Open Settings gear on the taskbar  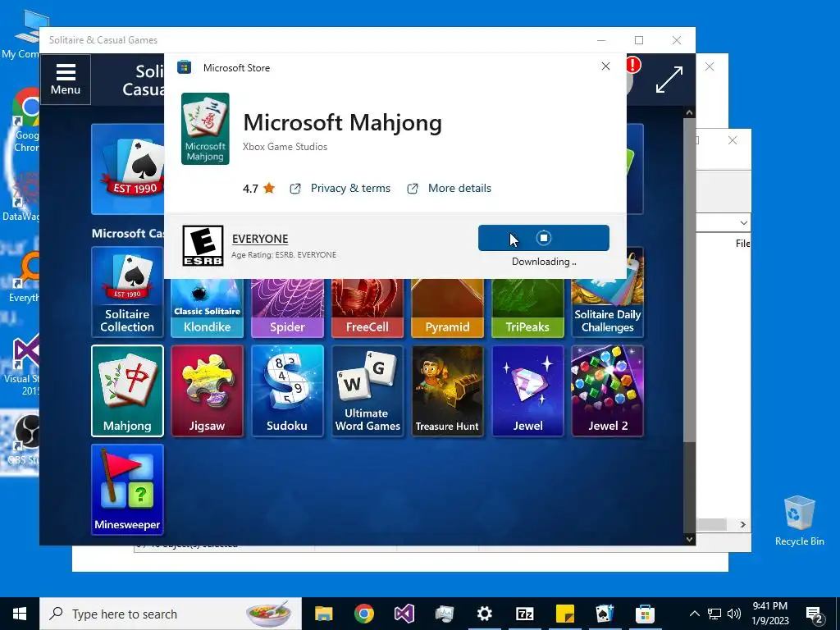pos(484,614)
